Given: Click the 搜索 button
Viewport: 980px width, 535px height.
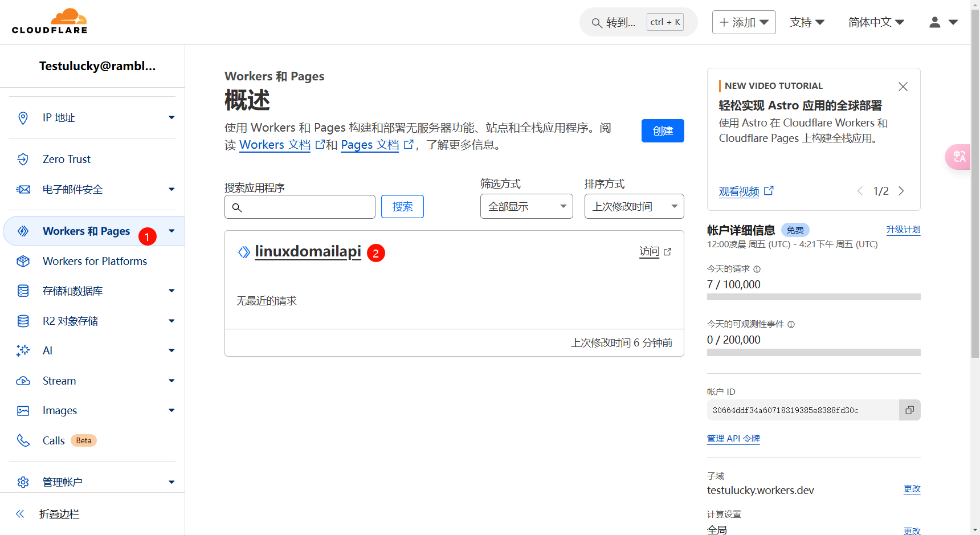Looking at the screenshot, I should (x=402, y=206).
